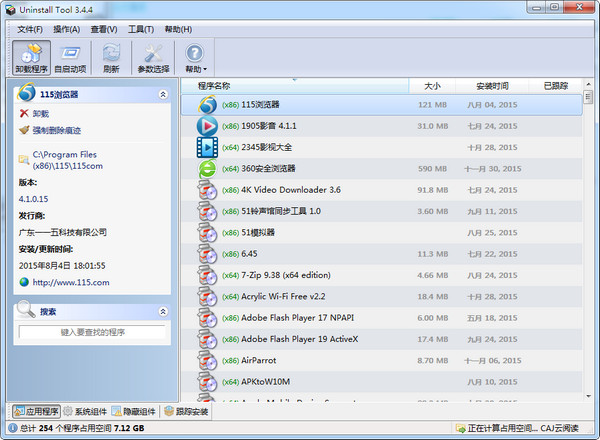Image resolution: width=600 pixels, height=440 pixels.
Task: Sort by 大小 size column header
Action: click(x=432, y=86)
